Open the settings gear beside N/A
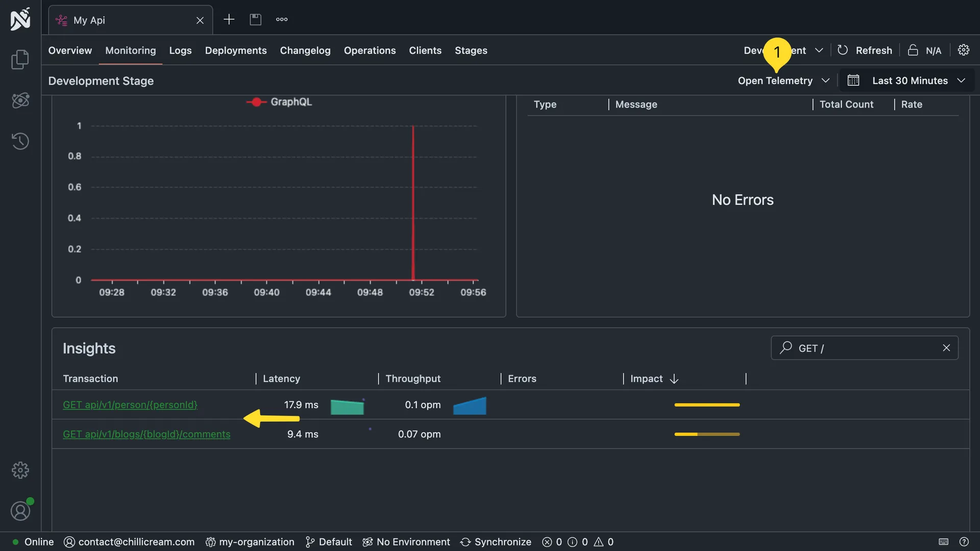Viewport: 980px width, 551px height. pos(963,50)
